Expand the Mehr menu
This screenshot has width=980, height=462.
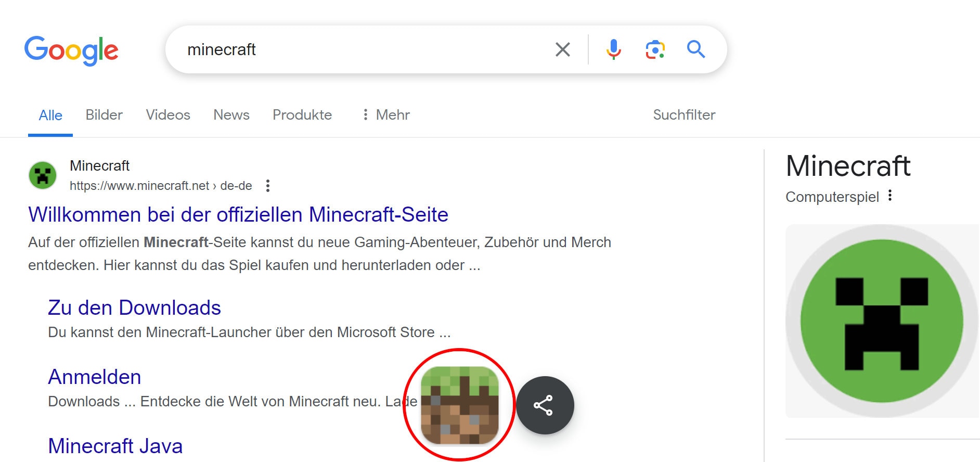pyautogui.click(x=386, y=115)
